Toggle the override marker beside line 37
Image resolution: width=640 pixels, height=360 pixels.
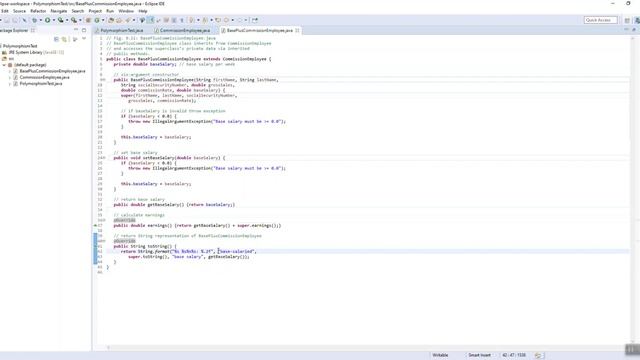coord(96,225)
